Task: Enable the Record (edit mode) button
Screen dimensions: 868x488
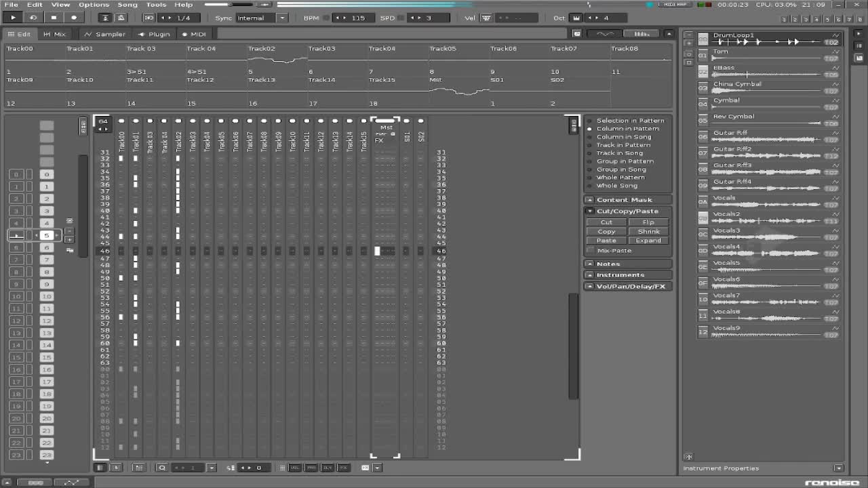Action: pyautogui.click(x=74, y=18)
